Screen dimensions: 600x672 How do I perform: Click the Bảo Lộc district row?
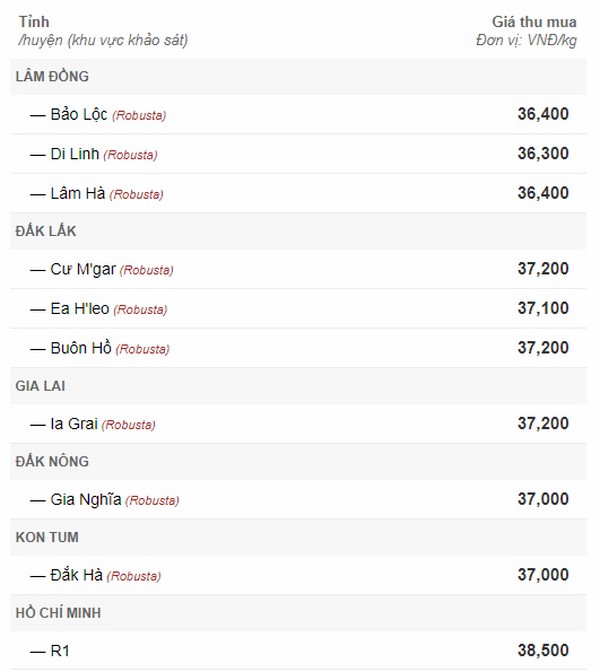pyautogui.click(x=298, y=114)
